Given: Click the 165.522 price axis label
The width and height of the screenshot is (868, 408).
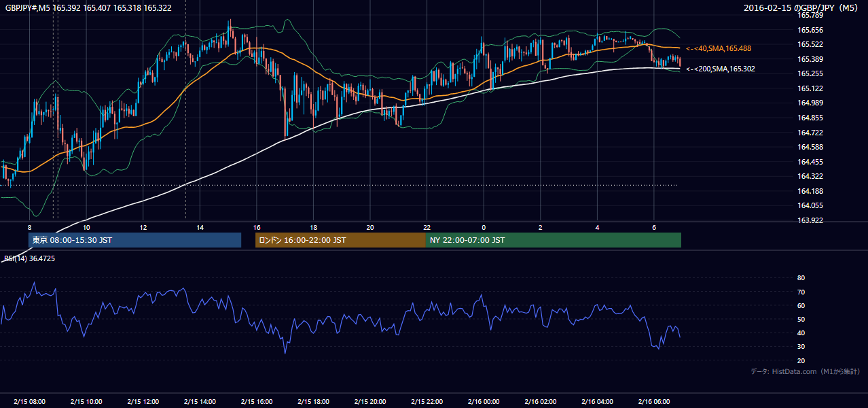Looking at the screenshot, I should tap(810, 44).
